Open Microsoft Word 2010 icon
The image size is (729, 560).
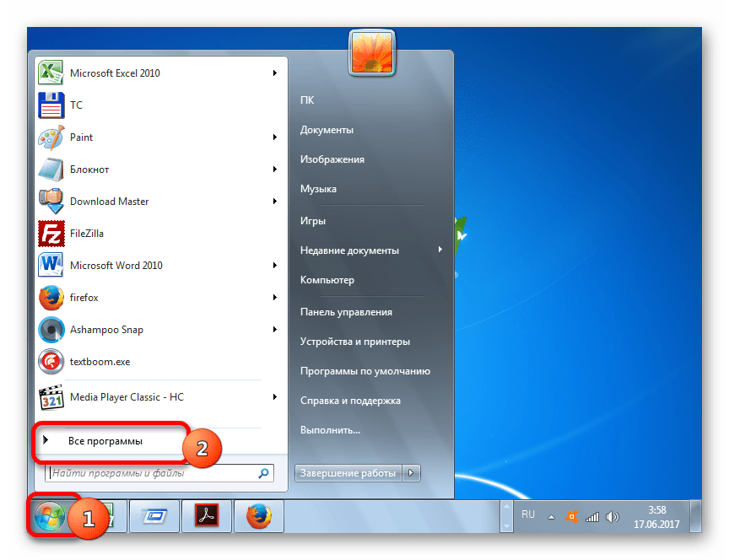pos(51,266)
